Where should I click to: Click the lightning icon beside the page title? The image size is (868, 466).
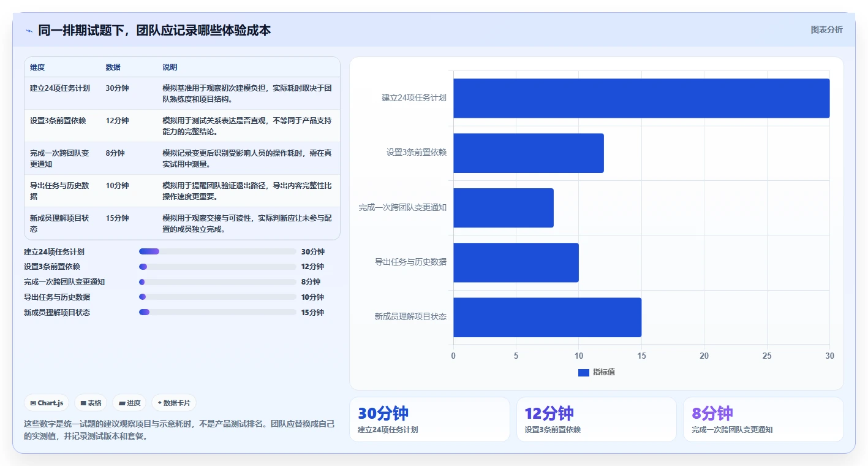pyautogui.click(x=29, y=31)
